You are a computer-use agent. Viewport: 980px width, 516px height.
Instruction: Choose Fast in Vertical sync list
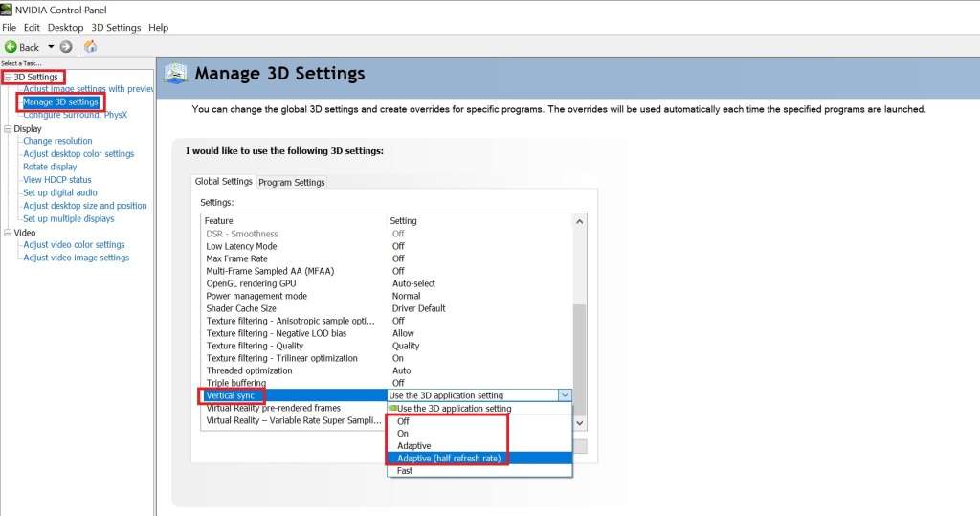pos(479,471)
